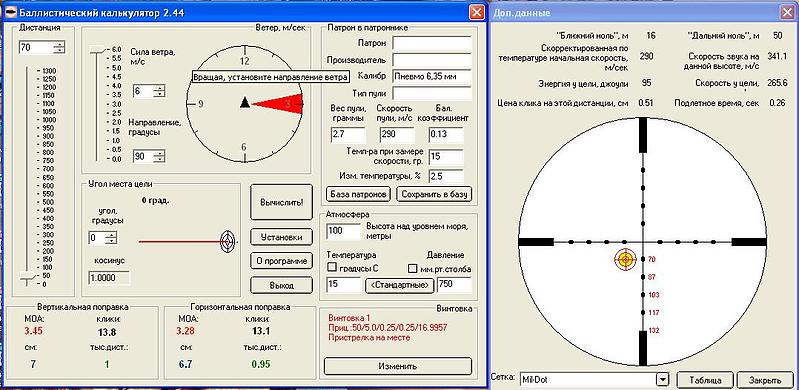Click the Сохранить в базу button

434,194
